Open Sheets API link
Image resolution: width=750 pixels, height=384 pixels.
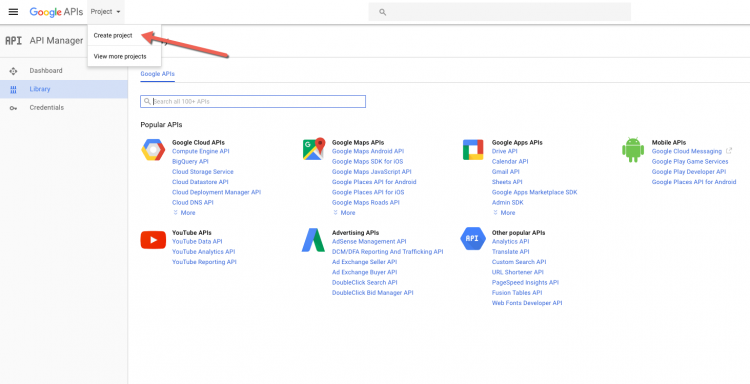coord(507,182)
